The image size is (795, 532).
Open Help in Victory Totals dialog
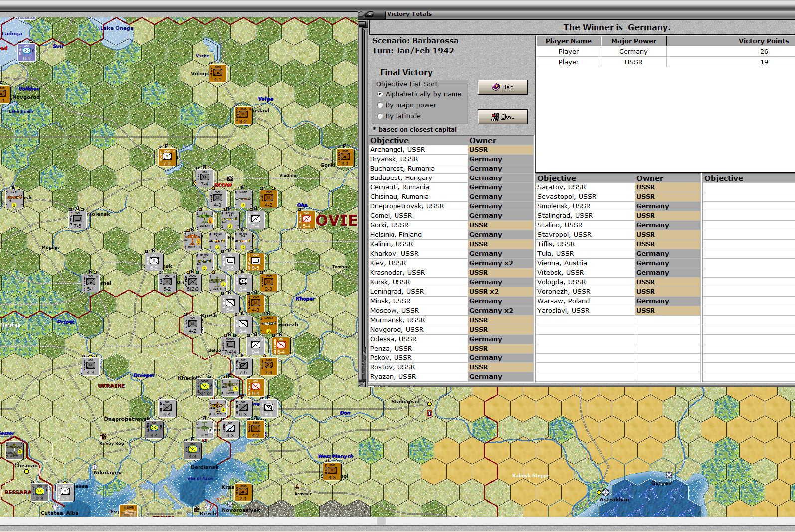point(502,87)
